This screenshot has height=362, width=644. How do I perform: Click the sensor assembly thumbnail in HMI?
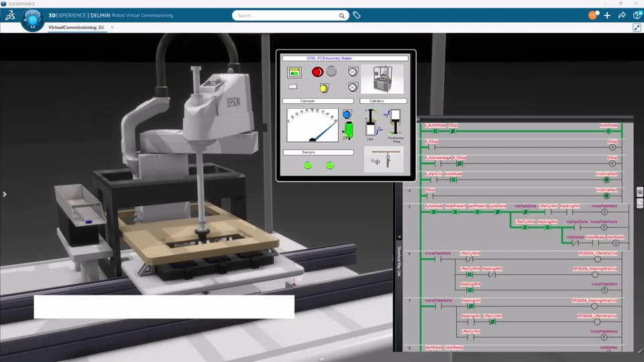[384, 160]
